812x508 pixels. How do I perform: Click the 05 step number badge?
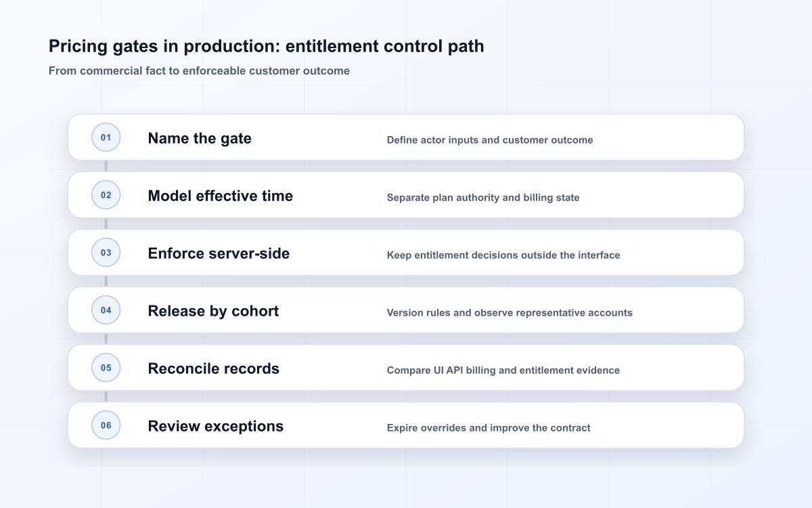point(106,368)
